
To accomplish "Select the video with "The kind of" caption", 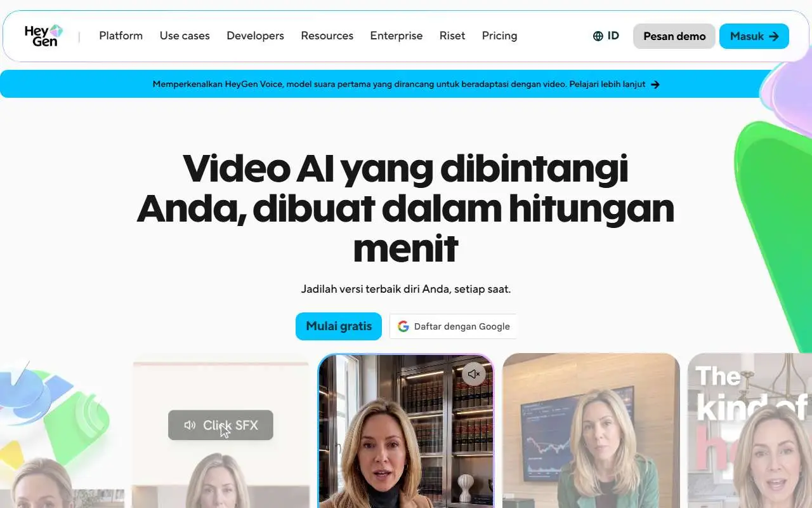I will [750, 431].
